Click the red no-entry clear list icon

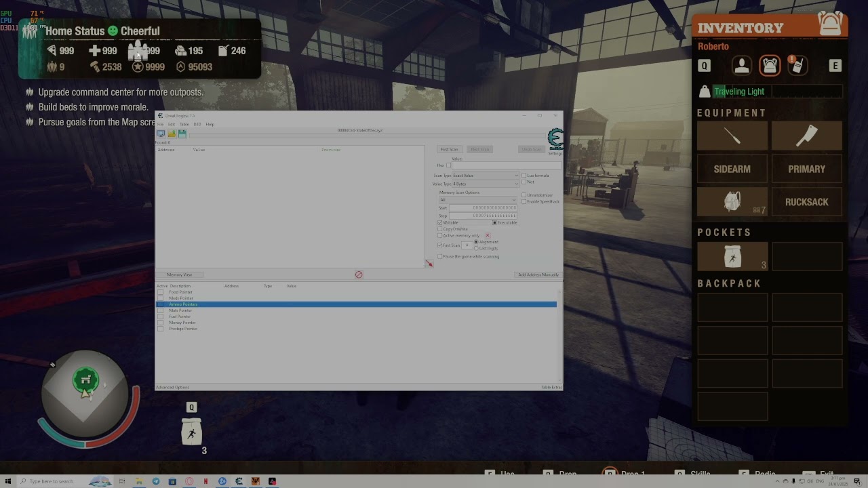(359, 274)
